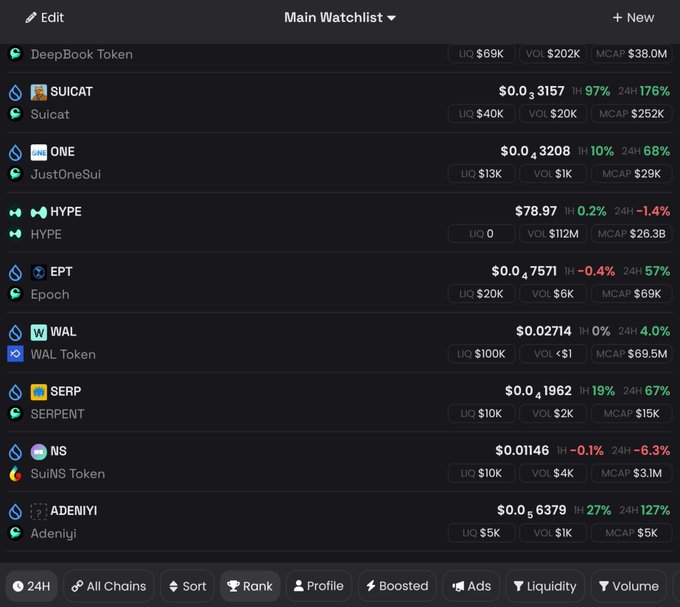This screenshot has width=680, height=607.
Task: Add a new watchlist with + New
Action: point(633,18)
